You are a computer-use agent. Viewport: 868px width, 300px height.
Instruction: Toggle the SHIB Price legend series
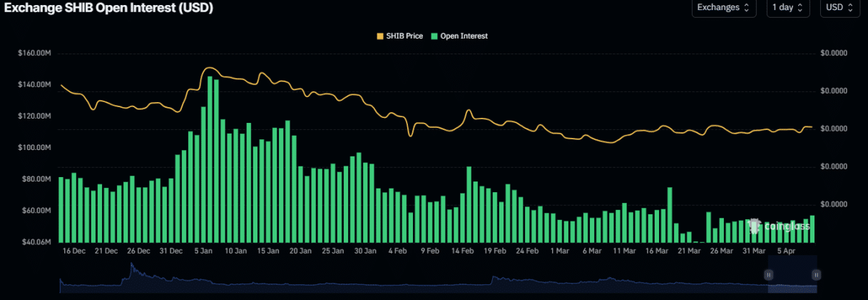[x=404, y=36]
